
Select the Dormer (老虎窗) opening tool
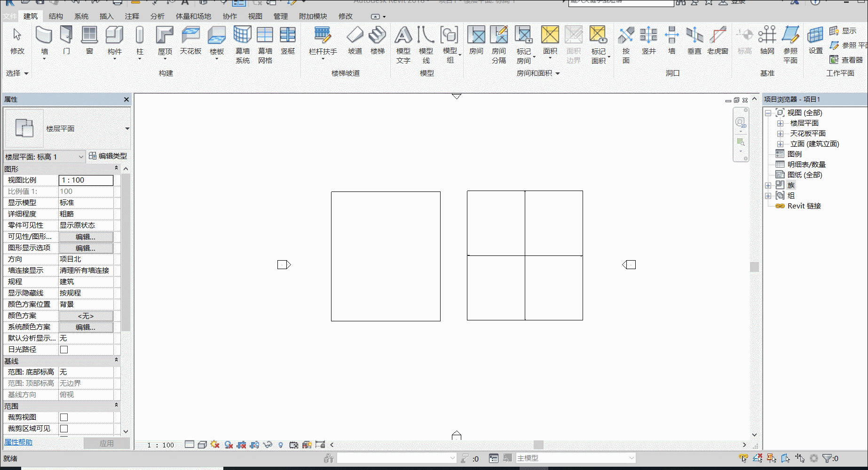click(x=718, y=41)
